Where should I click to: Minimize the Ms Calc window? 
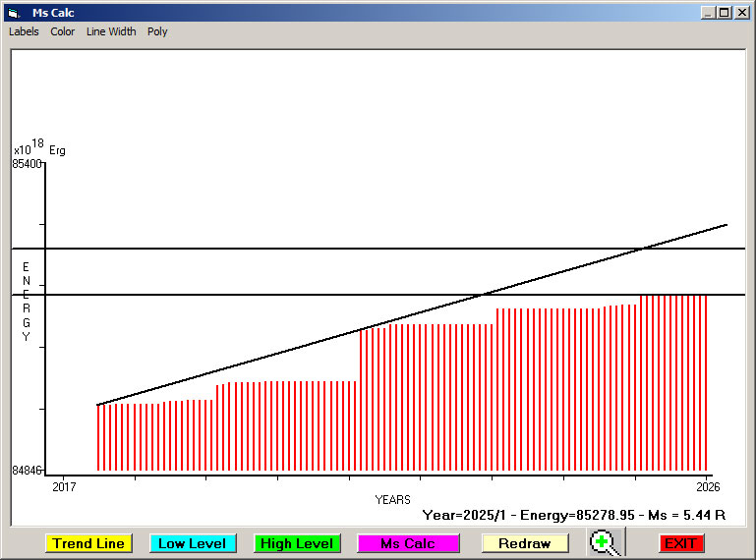pos(707,13)
